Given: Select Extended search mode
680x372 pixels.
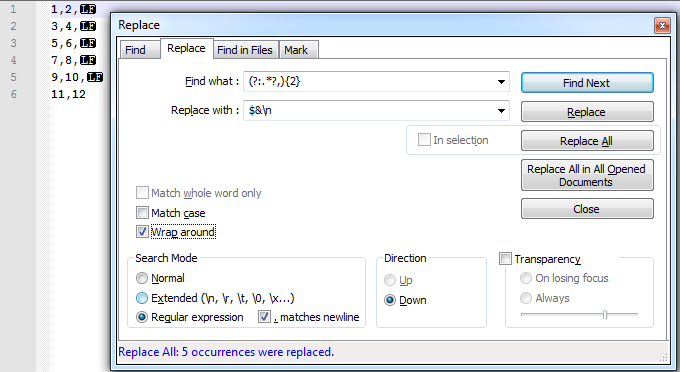Looking at the screenshot, I should tap(142, 298).
